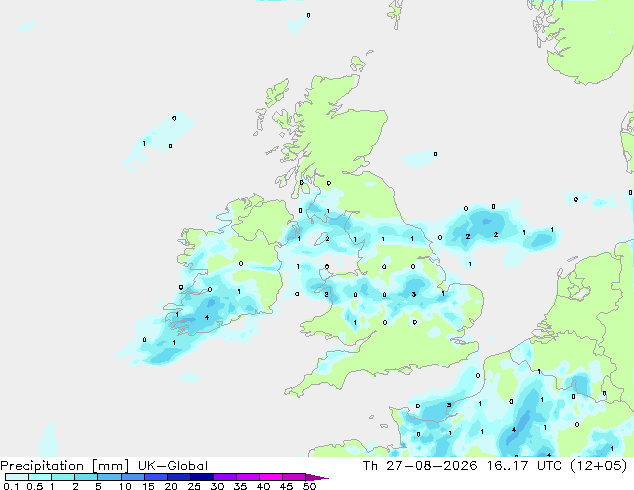Click the '2' value on Isle of Man
Image resolution: width=634 pixels, height=490 pixels.
(327, 239)
